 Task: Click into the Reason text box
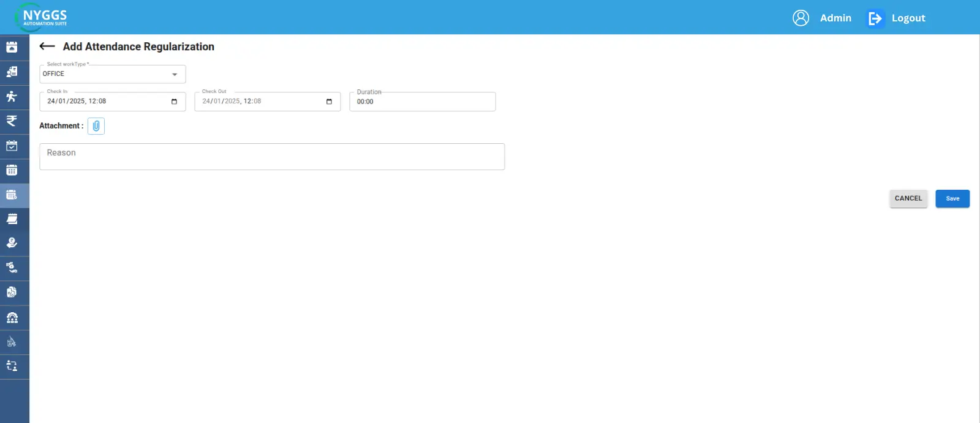272,157
